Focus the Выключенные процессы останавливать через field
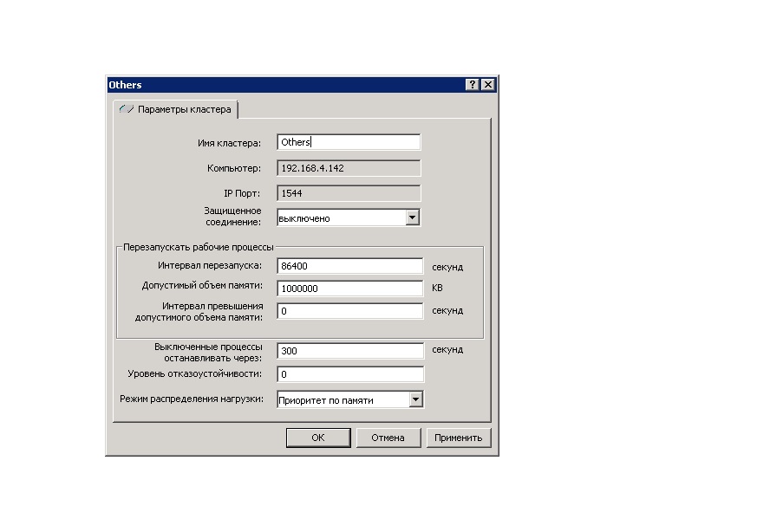757x532 pixels. click(x=349, y=351)
